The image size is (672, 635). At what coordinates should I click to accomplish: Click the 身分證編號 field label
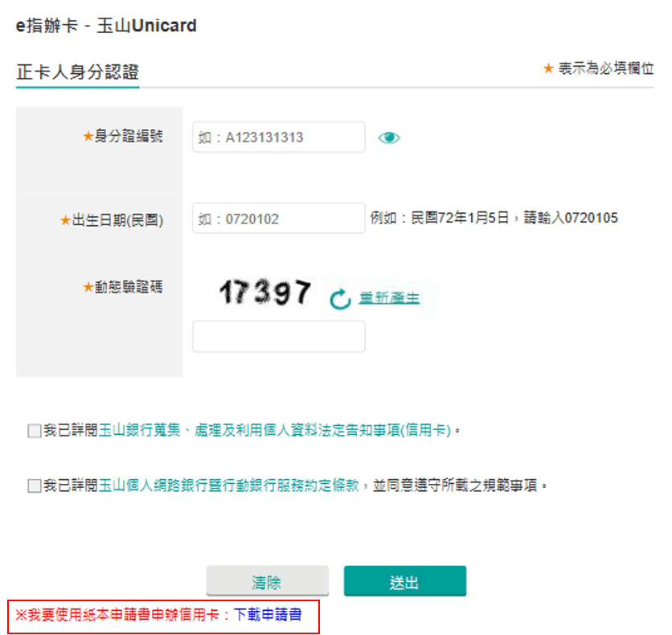129,137
